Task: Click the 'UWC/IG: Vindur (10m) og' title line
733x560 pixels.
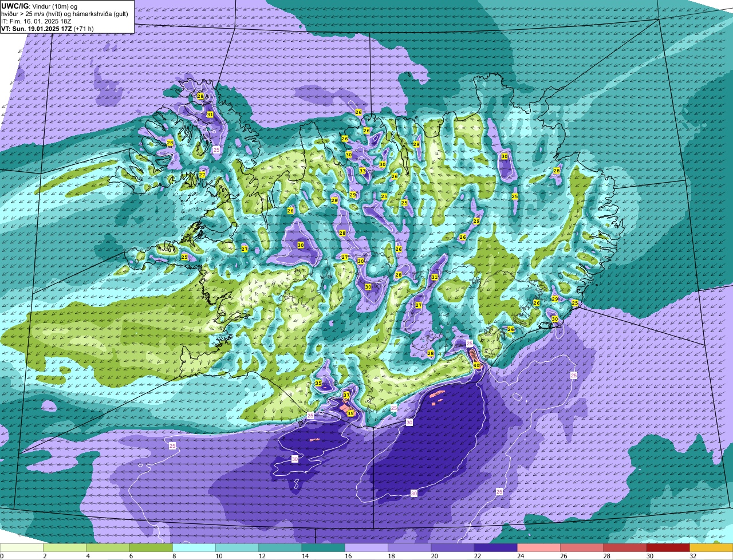Action: pyautogui.click(x=40, y=6)
